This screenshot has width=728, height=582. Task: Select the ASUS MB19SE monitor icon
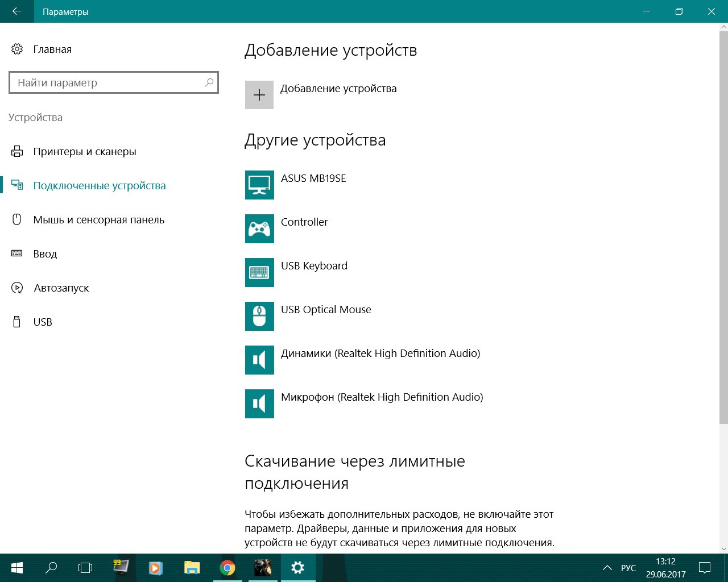pyautogui.click(x=259, y=185)
